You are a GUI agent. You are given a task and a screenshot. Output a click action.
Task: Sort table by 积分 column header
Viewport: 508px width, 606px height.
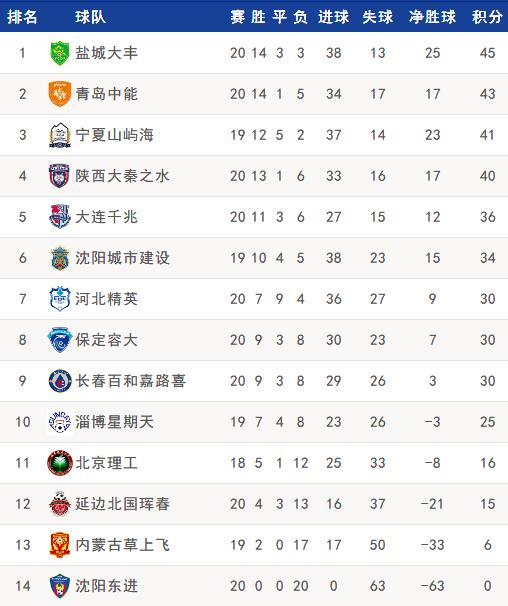pyautogui.click(x=487, y=17)
